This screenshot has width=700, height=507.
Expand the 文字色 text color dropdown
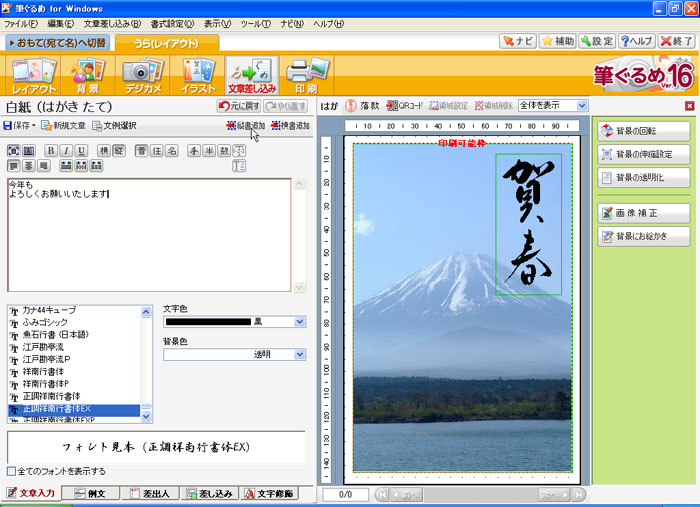point(300,322)
